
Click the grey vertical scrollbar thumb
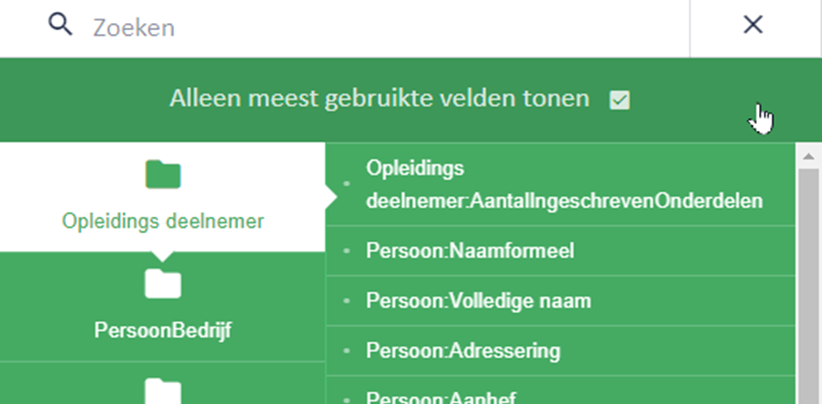(x=808, y=286)
